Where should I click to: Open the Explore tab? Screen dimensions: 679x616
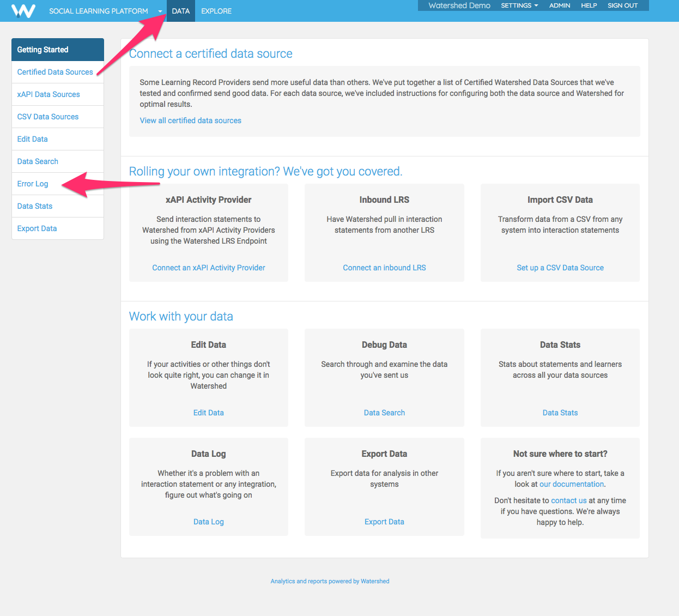pos(216,11)
